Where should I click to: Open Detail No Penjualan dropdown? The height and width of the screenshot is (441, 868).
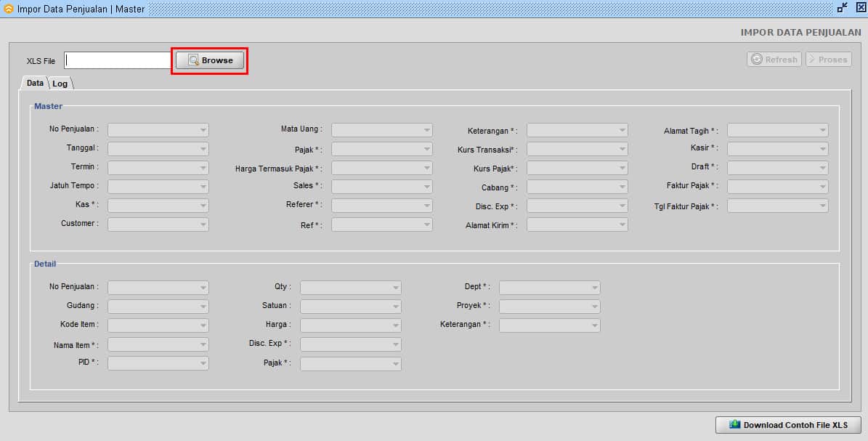click(158, 288)
